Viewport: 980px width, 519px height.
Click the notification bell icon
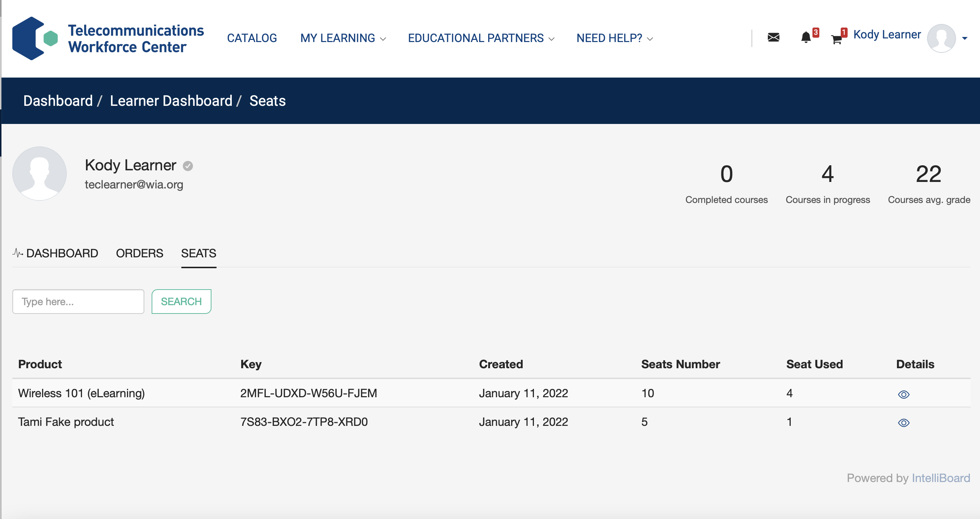(x=806, y=37)
